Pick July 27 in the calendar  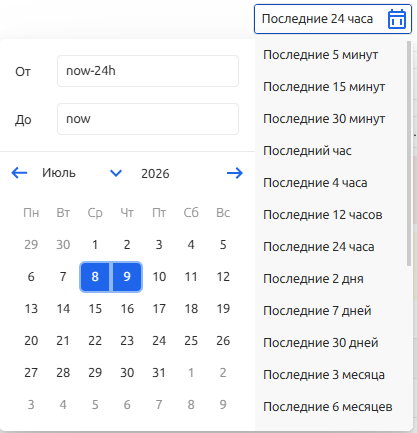coord(31,373)
